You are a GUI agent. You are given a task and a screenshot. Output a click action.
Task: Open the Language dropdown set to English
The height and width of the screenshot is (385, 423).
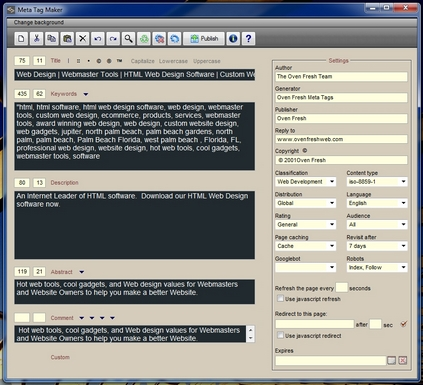coord(377,203)
